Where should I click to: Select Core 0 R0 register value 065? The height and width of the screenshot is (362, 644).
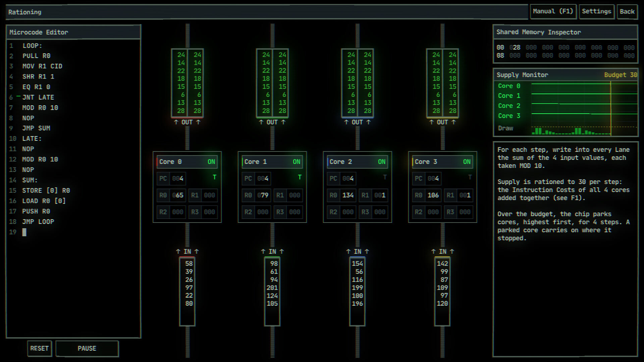[178, 195]
